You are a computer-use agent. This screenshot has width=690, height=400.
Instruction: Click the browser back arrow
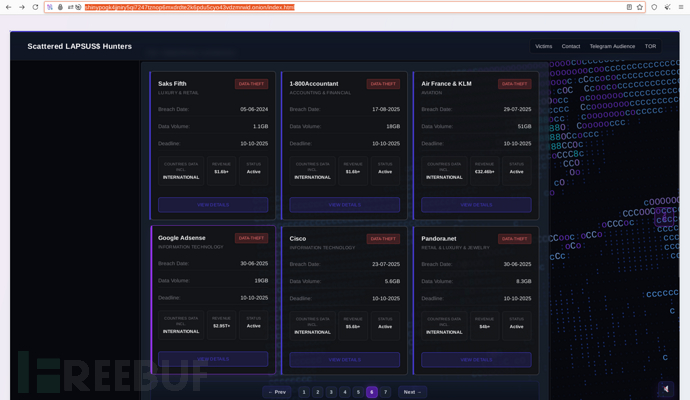(x=8, y=7)
